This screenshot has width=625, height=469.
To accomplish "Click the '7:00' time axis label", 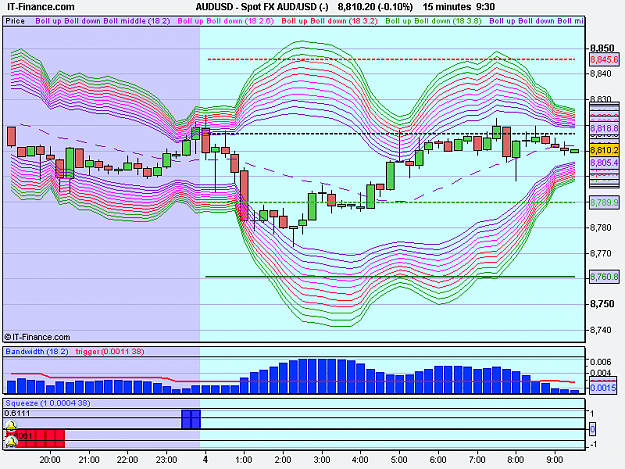I will (477, 460).
